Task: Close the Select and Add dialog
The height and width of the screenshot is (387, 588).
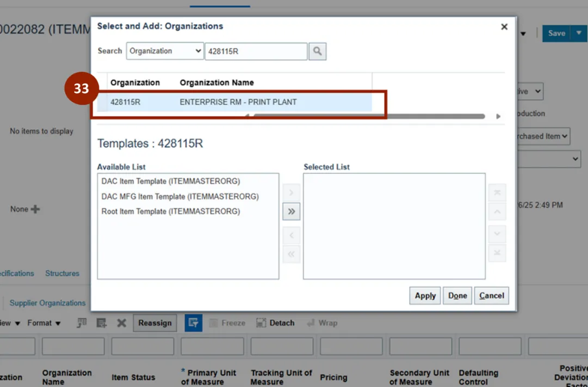Action: (x=504, y=27)
